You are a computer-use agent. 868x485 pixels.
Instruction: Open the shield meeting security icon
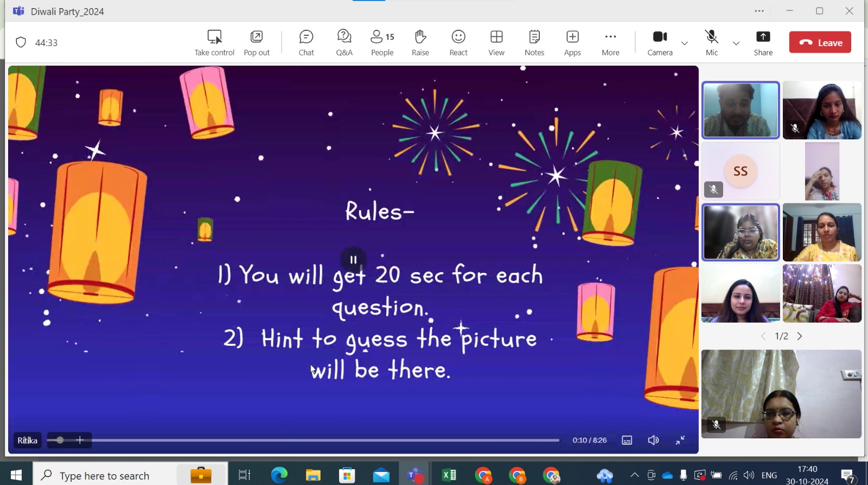point(21,42)
